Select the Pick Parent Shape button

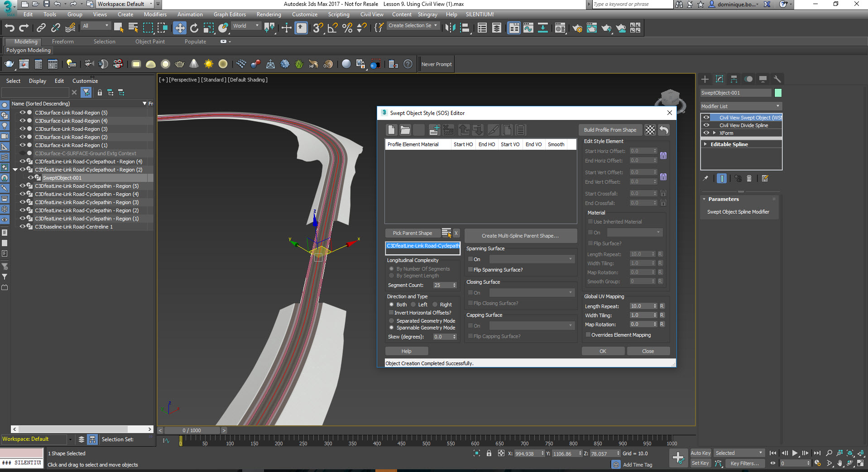pyautogui.click(x=412, y=233)
